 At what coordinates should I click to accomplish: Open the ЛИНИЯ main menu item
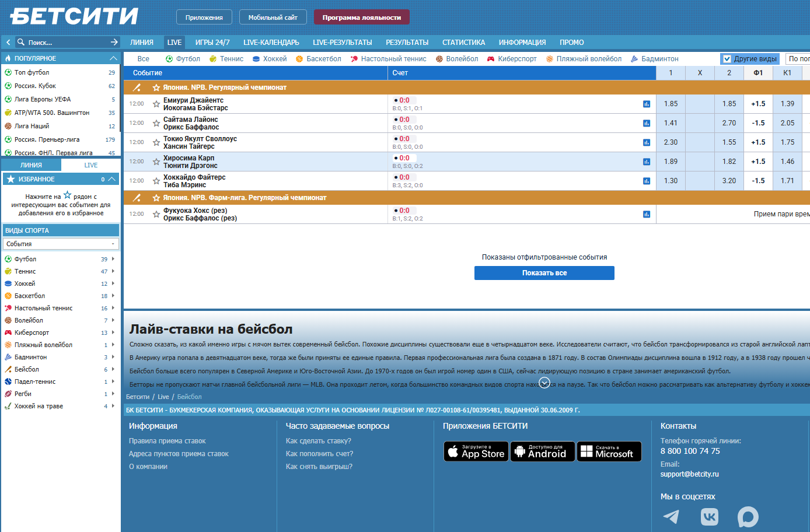click(x=142, y=43)
